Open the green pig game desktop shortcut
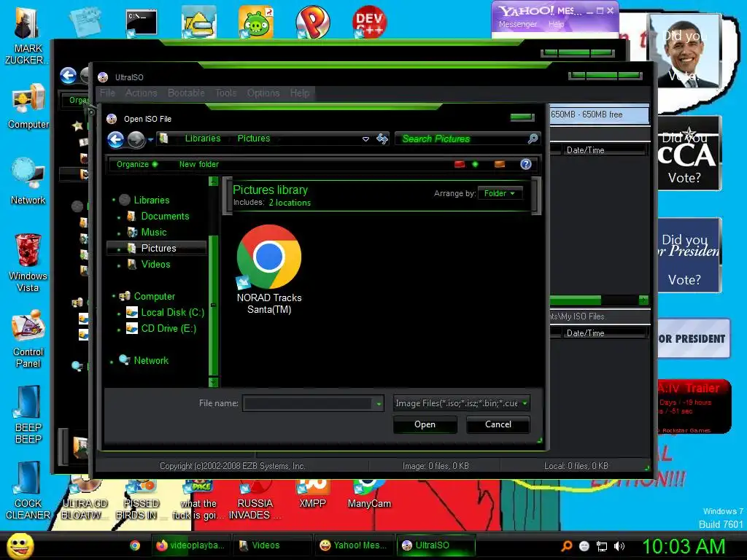Screen dimensions: 747x560 pos(256,22)
